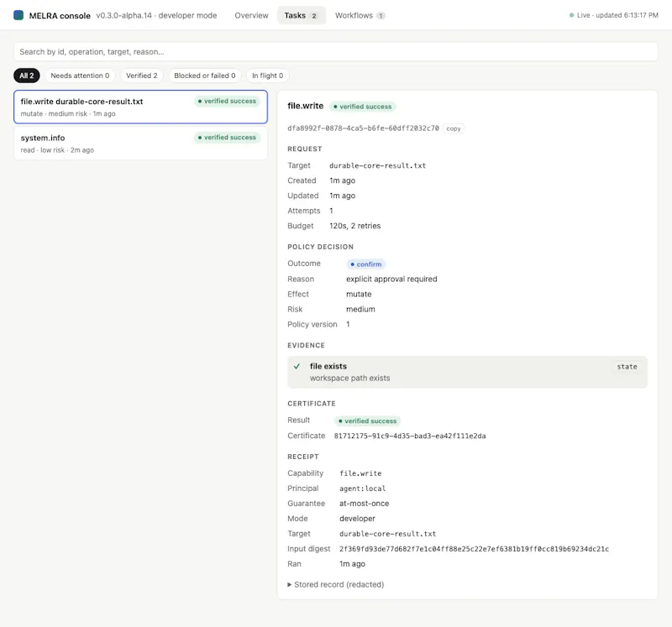Click the file exists evidence card

(467, 372)
